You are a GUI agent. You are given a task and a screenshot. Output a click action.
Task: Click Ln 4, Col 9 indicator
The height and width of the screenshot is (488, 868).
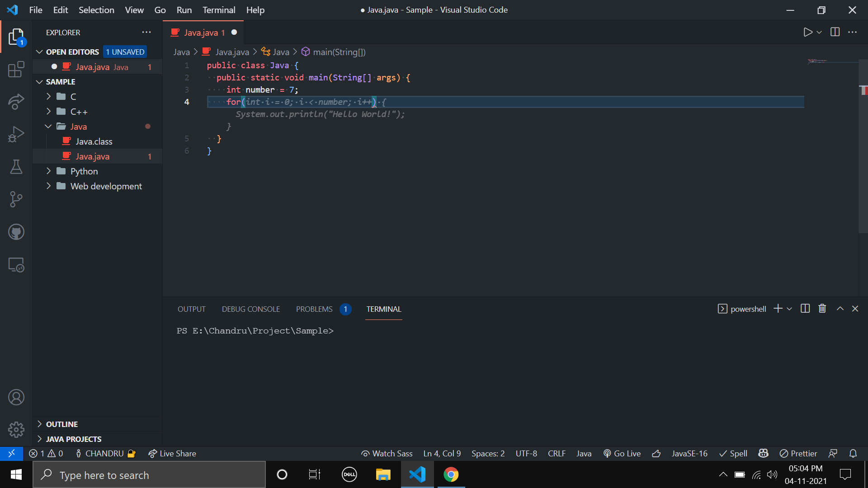442,453
